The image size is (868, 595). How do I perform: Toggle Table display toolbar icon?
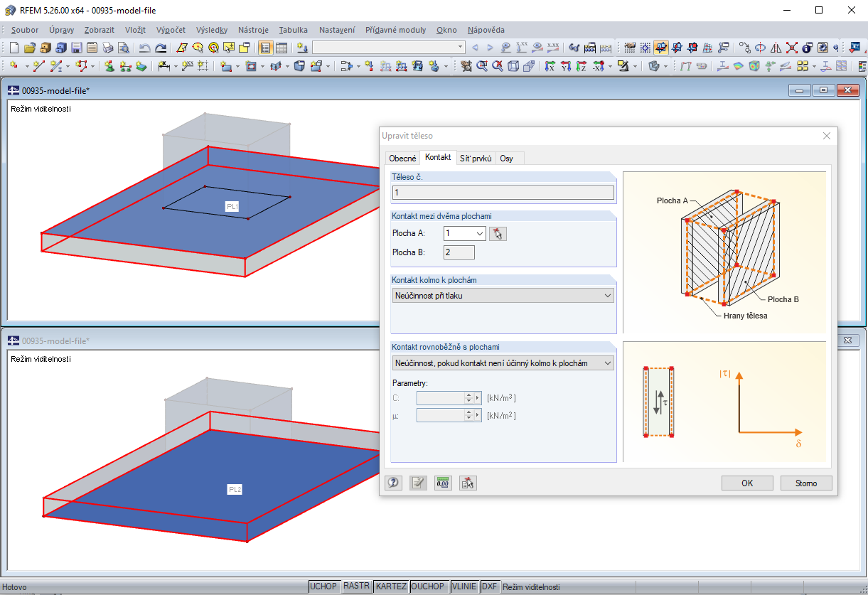tap(282, 48)
